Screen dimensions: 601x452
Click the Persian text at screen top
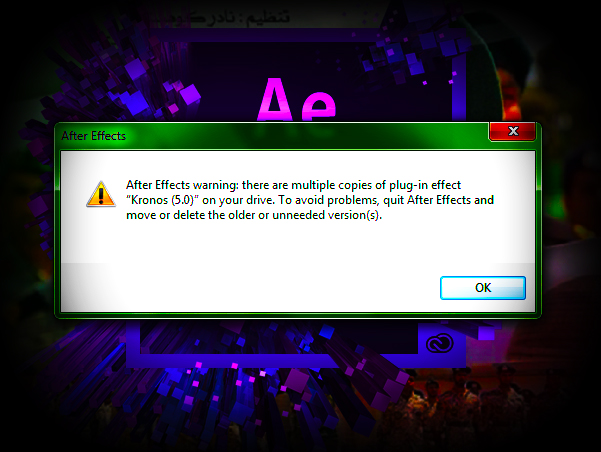[215, 18]
